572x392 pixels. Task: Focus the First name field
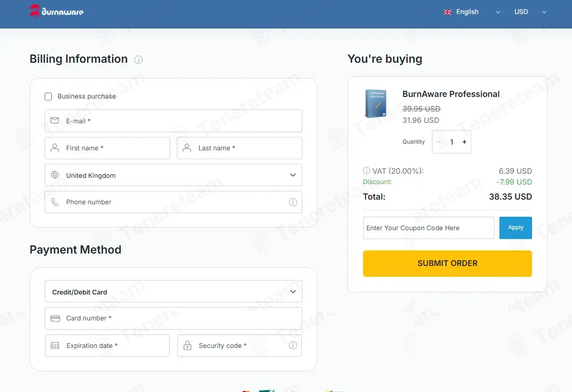[x=107, y=148]
